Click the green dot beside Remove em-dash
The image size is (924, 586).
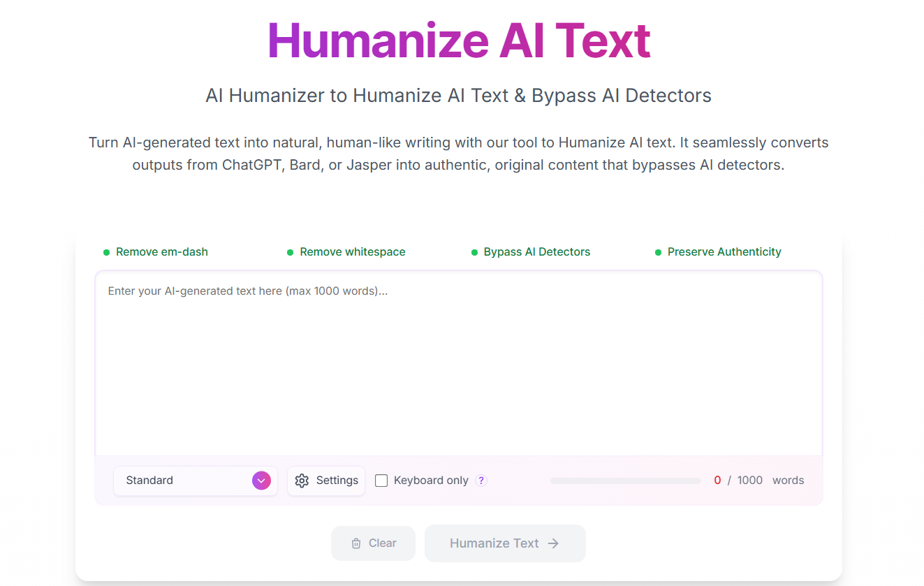(106, 252)
